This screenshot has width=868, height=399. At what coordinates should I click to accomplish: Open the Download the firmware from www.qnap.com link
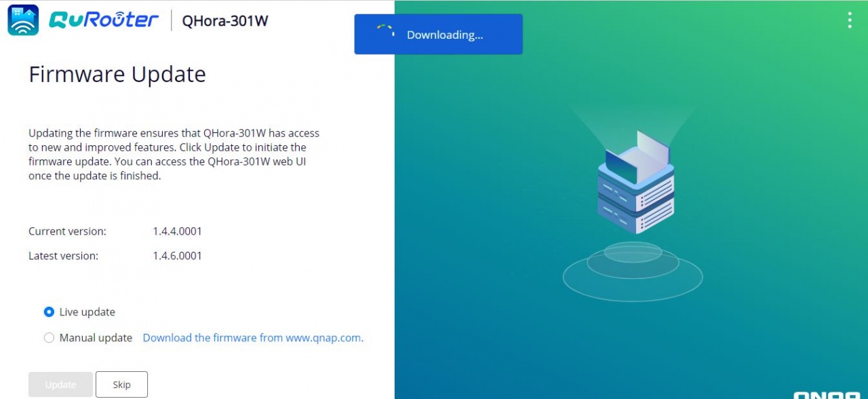253,338
